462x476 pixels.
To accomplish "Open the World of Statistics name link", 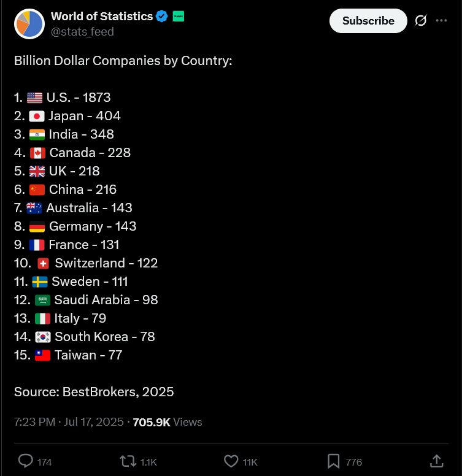I will tap(102, 17).
